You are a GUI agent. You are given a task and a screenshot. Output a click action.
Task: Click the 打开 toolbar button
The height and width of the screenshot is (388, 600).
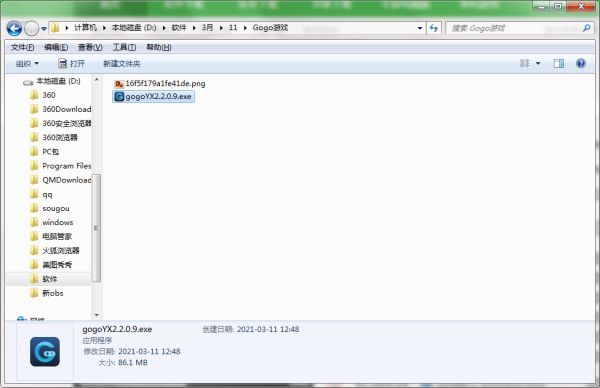71,64
